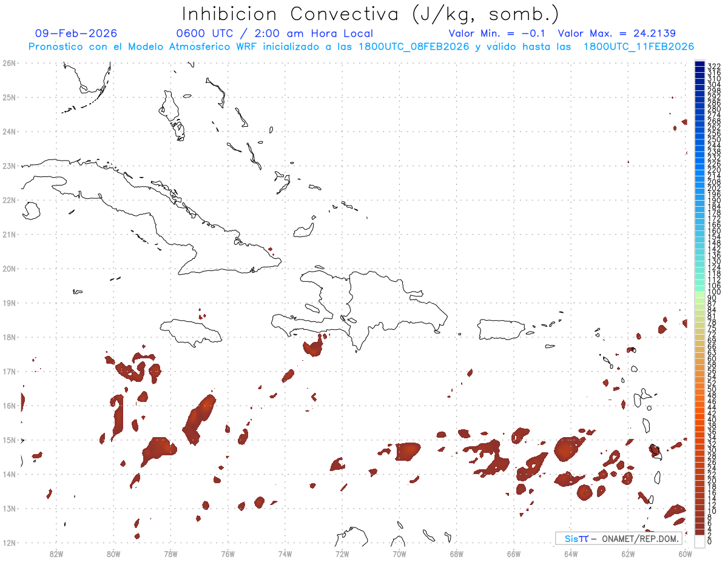This screenshot has height=562, width=728.
Task: Click the "23N" latitude label
Action: click(9, 166)
